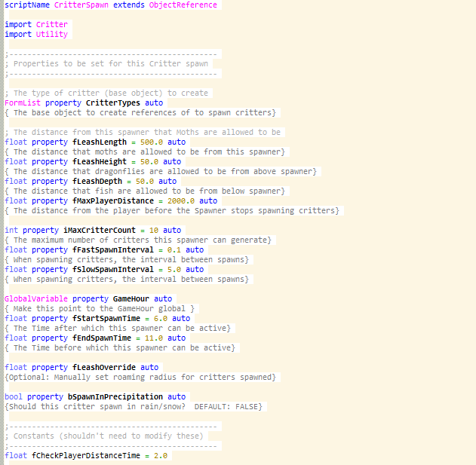Click the 'GlobalVariable' type keyword
Image resolution: width=476 pixels, height=465 pixels.
(36, 298)
